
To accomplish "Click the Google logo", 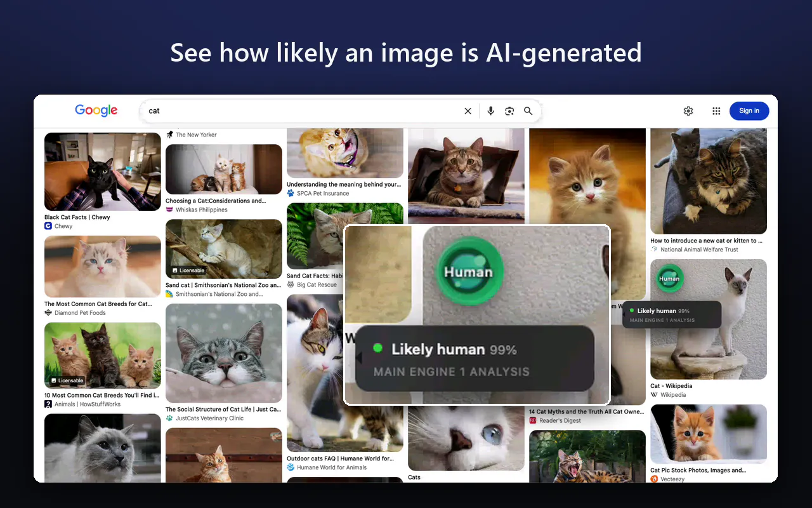I will click(x=96, y=110).
